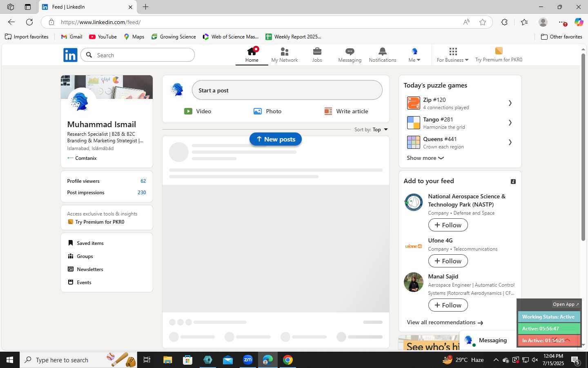Open a new browser tab
This screenshot has height=368, width=588.
click(145, 7)
